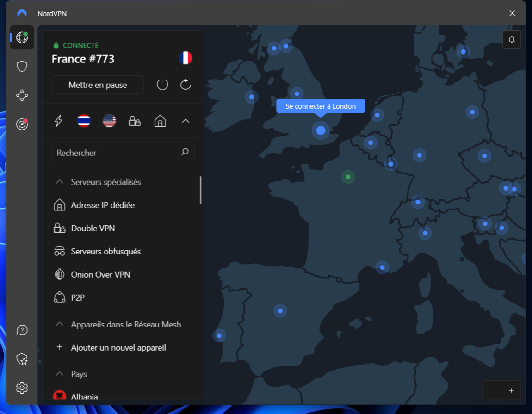Open the settings gear in sidebar
Viewport: 532px width, 414px height.
click(22, 388)
